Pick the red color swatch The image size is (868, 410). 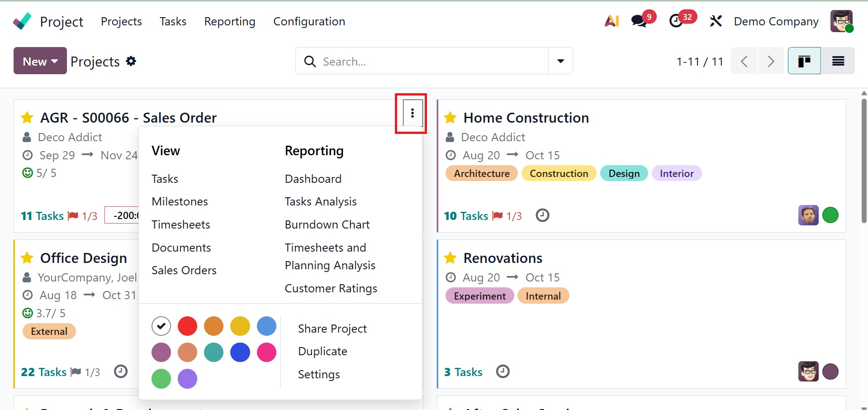187,326
